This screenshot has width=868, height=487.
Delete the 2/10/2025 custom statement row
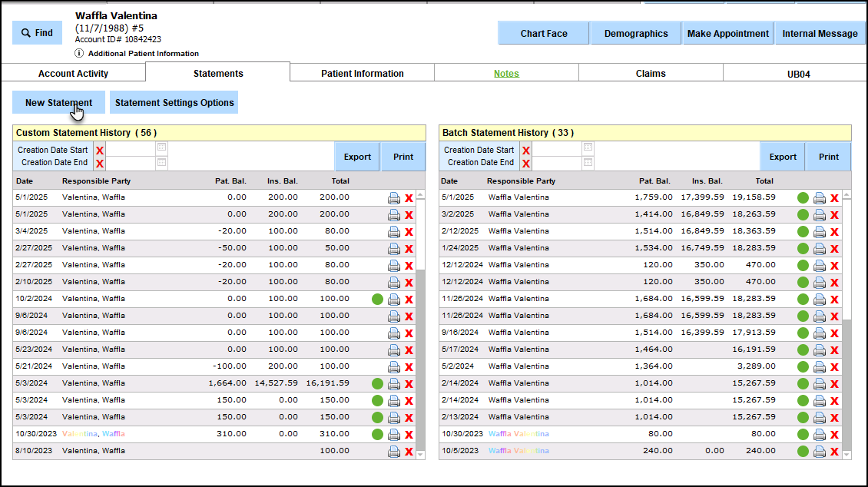[409, 282]
